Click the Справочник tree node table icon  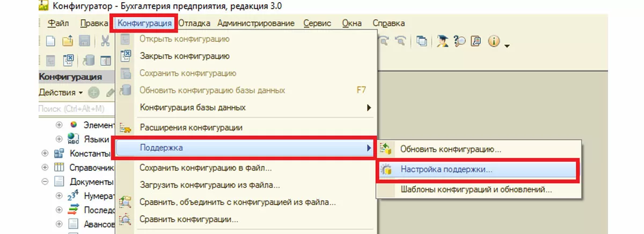60,167
